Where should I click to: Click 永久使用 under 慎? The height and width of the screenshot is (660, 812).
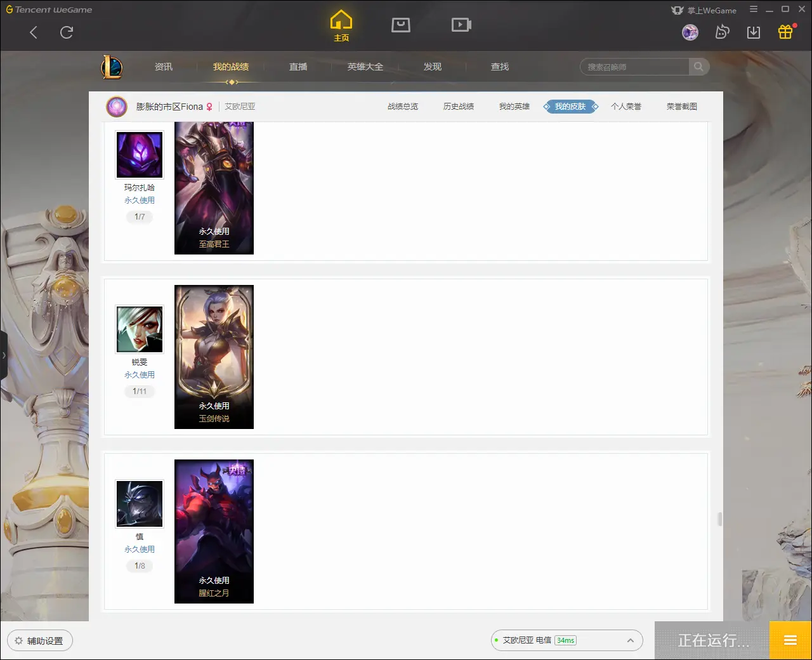140,550
